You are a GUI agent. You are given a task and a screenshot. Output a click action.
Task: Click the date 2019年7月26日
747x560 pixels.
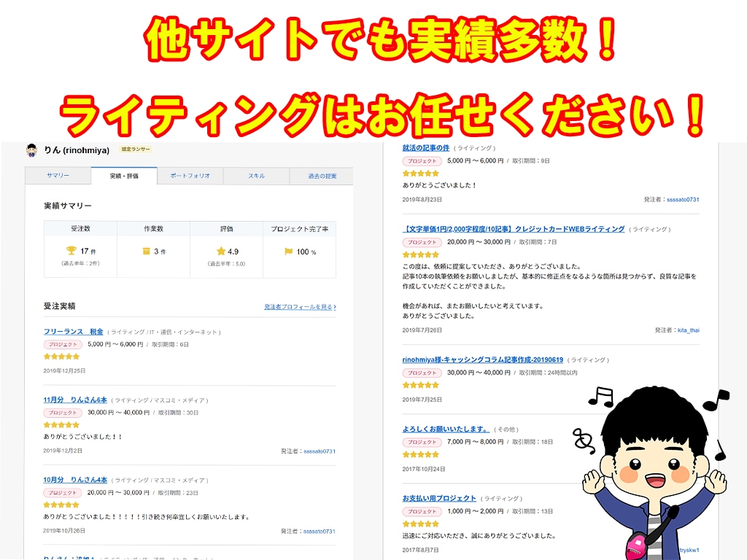pos(422,330)
